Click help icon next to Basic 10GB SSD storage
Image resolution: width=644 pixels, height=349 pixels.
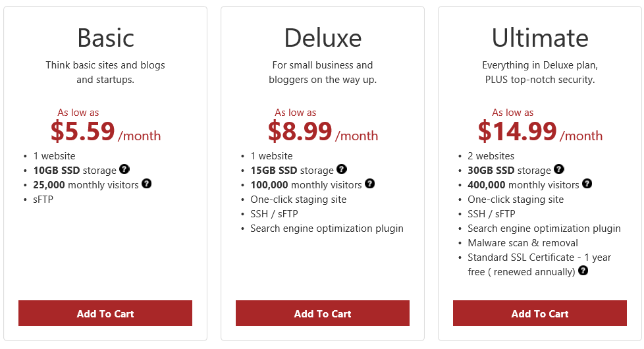tap(124, 169)
